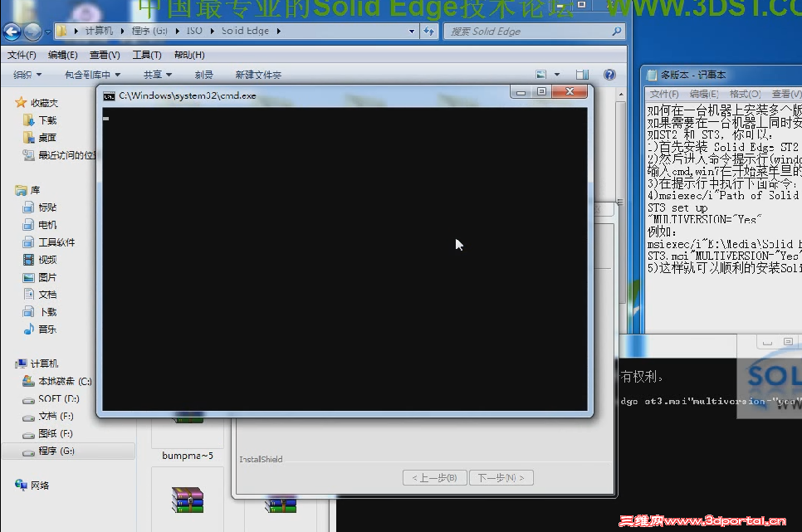Click the 上一步(B) installer button
The height and width of the screenshot is (532, 802).
click(434, 478)
